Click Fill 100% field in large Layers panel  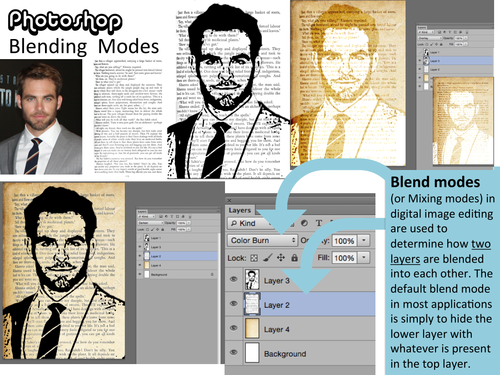point(344,258)
